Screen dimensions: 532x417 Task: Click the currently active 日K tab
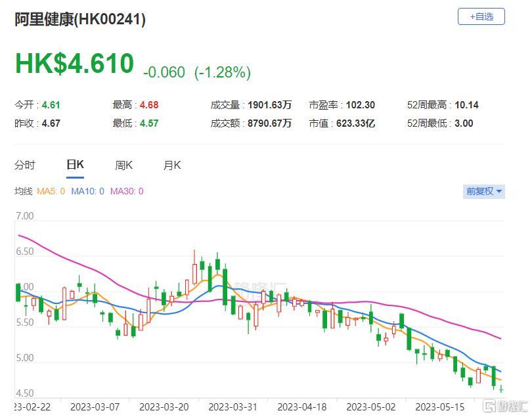pyautogui.click(x=74, y=165)
